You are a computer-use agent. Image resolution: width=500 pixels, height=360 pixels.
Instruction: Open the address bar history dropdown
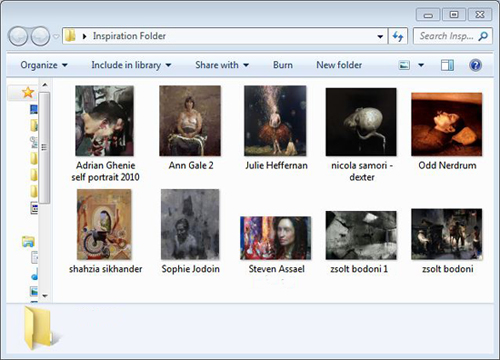(x=380, y=36)
